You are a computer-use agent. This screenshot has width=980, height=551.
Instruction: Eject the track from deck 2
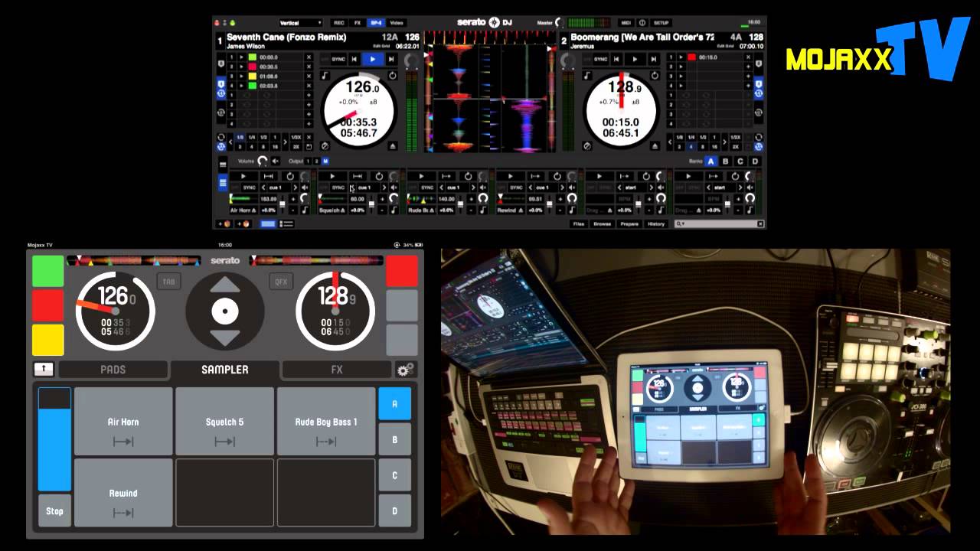(x=655, y=145)
